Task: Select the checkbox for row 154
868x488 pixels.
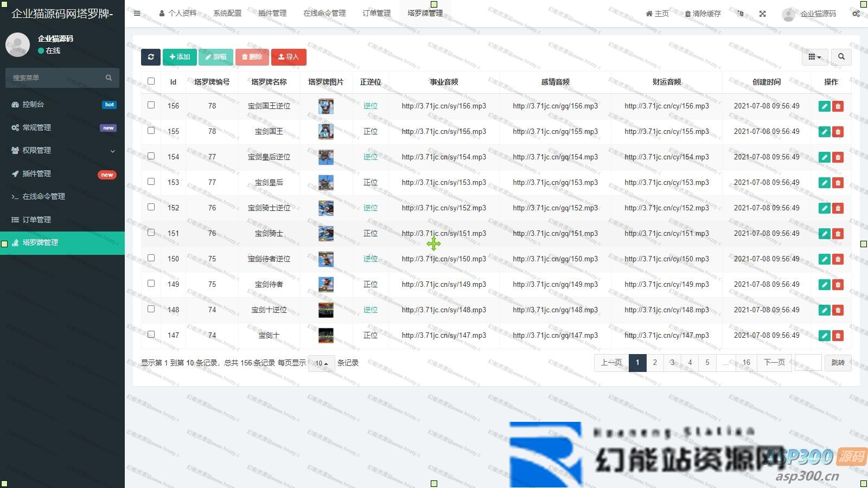Action: pos(151,156)
